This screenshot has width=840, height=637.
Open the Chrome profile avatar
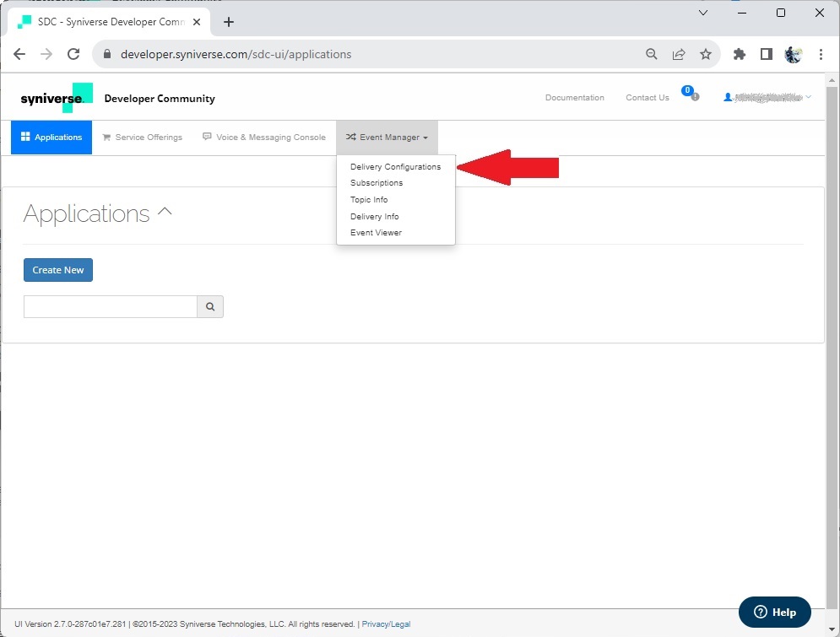click(794, 54)
